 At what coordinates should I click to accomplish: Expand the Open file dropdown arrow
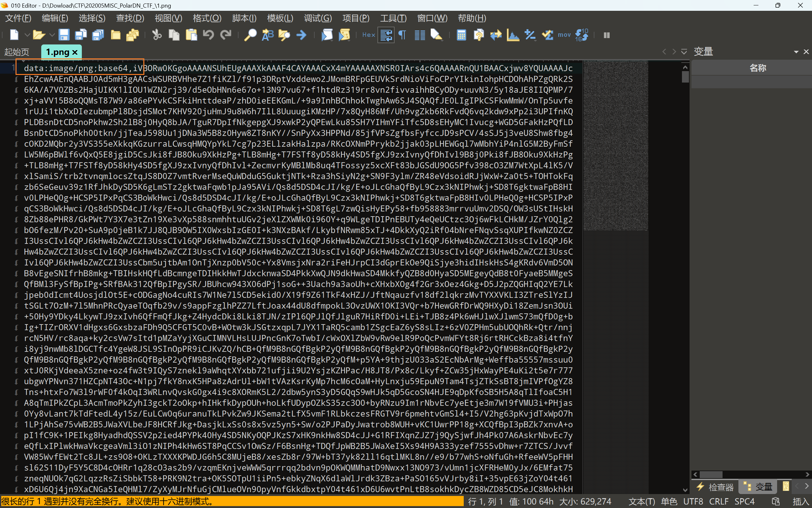click(x=52, y=35)
